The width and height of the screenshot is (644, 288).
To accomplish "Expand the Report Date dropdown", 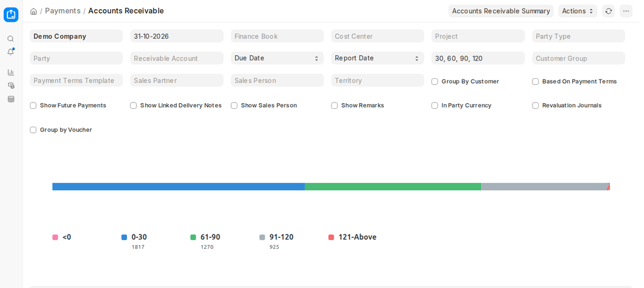I will 377,58.
